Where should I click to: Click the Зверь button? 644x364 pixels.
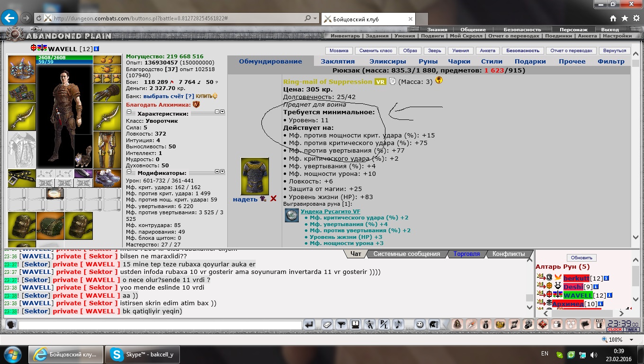[x=435, y=51]
